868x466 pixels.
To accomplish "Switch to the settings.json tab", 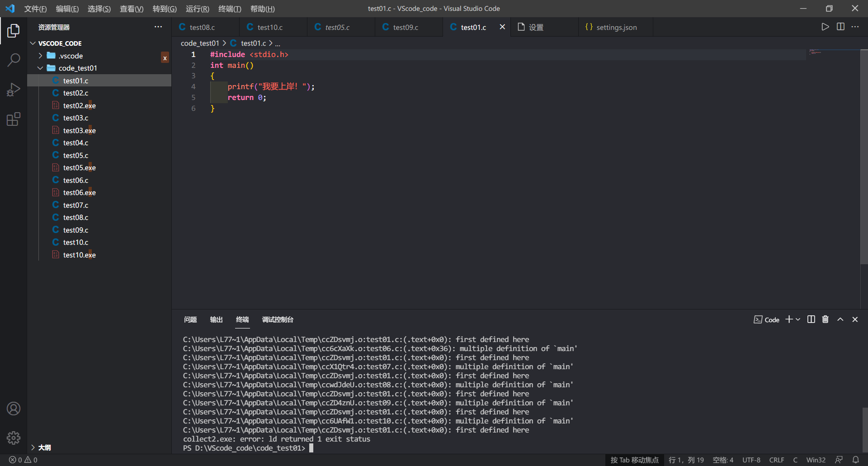I will coord(617,27).
